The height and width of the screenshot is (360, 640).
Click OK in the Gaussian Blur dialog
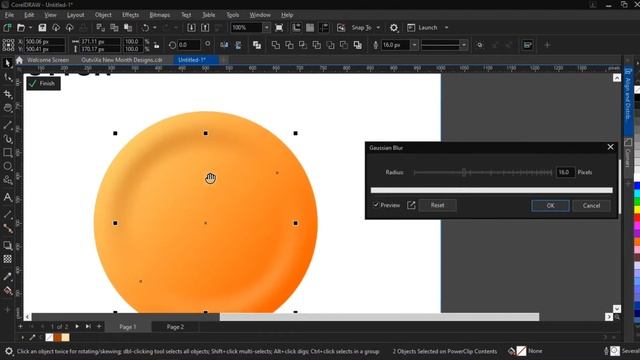point(550,205)
